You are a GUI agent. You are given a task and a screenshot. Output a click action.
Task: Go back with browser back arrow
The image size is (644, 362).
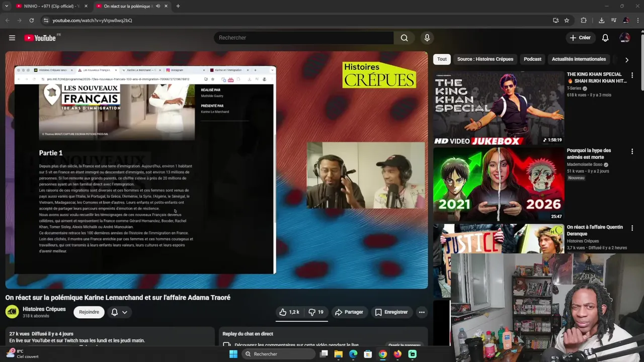click(7, 20)
